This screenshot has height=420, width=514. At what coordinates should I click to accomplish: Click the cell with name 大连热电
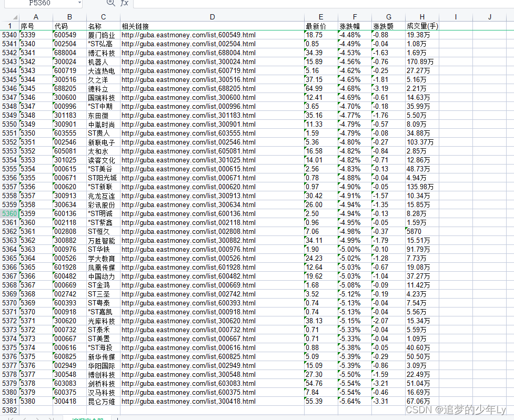[103, 71]
